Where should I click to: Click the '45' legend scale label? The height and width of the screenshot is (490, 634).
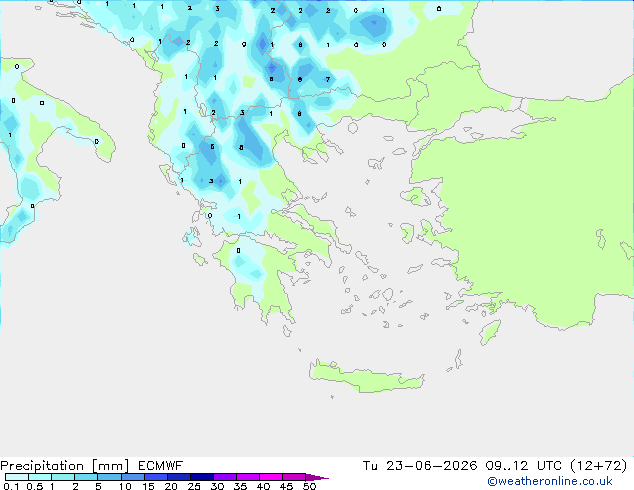coord(286,486)
